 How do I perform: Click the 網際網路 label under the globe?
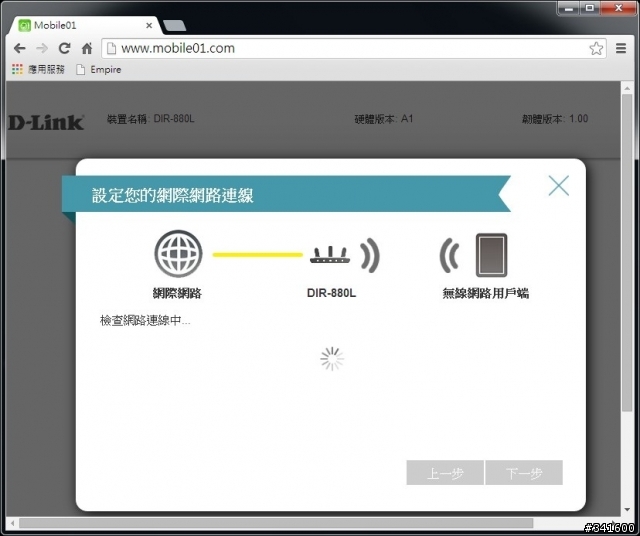(177, 293)
